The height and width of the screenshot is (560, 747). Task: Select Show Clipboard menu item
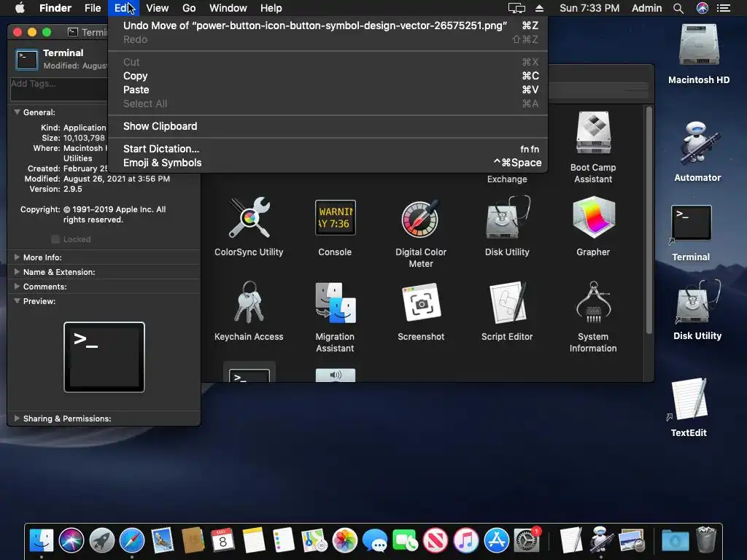[328, 126]
